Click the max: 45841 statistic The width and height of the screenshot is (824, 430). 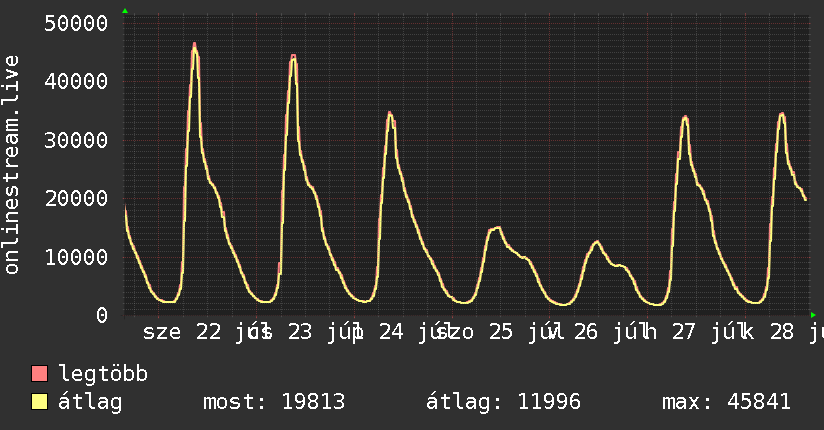tap(726, 402)
